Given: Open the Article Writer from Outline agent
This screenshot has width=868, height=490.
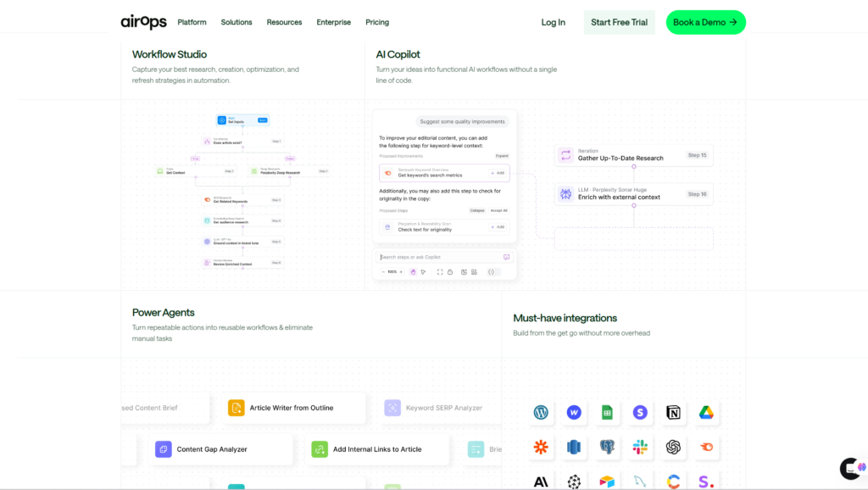Looking at the screenshot, I should tap(293, 408).
